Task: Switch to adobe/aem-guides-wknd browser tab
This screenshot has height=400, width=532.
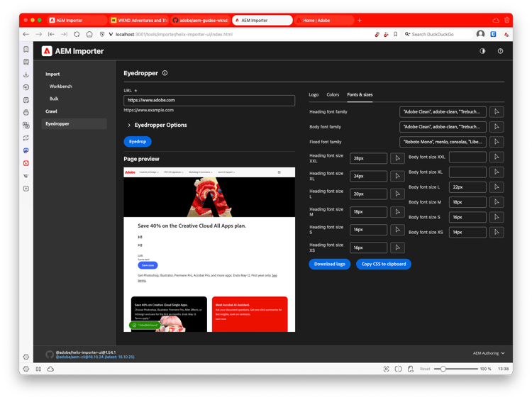Action: tap(201, 21)
